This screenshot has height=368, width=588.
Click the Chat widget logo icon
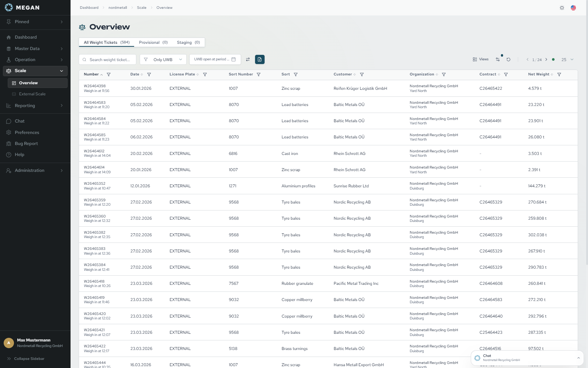click(x=477, y=358)
